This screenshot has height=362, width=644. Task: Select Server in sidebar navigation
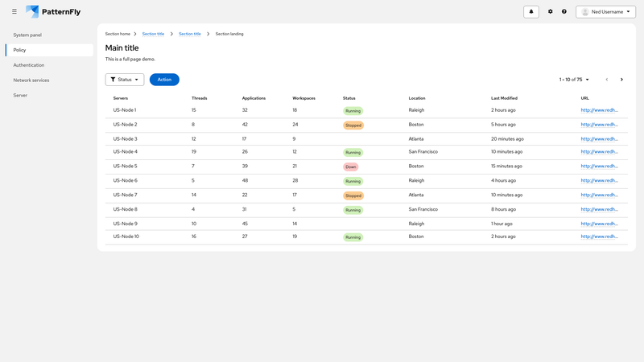coord(20,95)
